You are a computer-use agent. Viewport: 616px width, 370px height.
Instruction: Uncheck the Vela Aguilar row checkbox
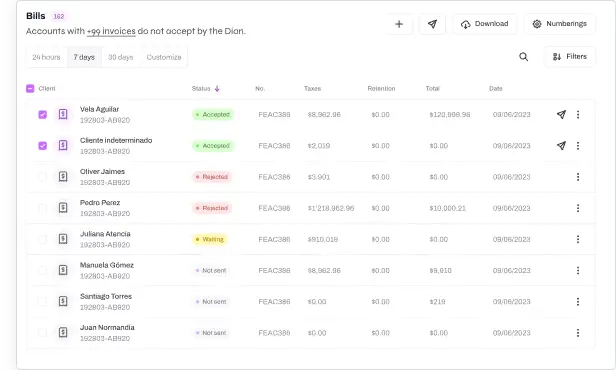pos(42,115)
